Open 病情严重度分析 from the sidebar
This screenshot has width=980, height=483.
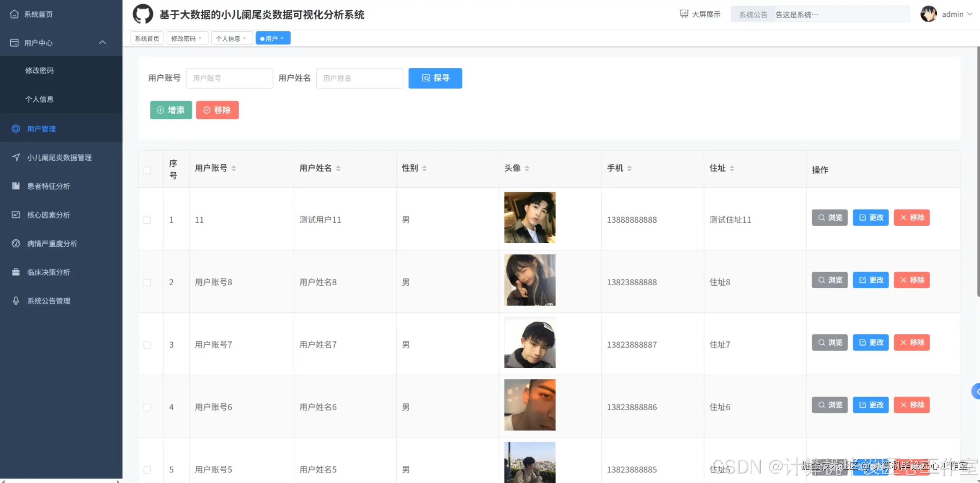52,243
